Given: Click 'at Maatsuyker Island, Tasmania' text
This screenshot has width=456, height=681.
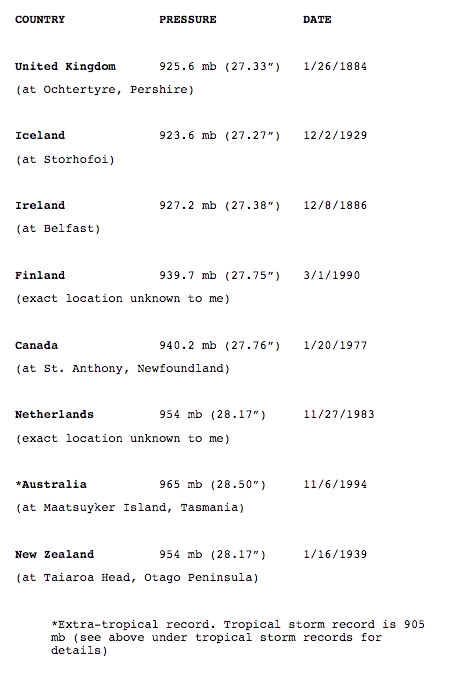Looking at the screenshot, I should (x=130, y=508).
